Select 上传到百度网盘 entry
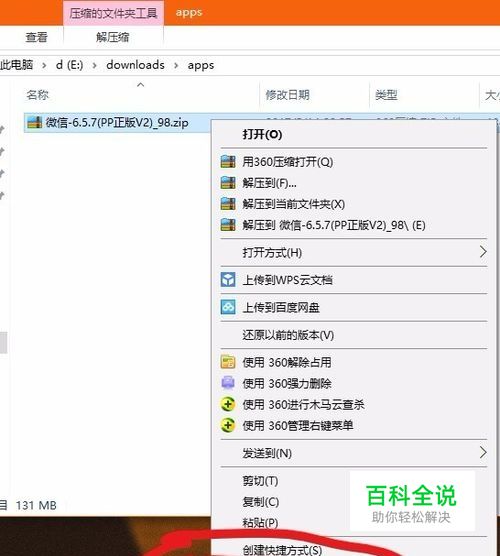Screen dimensions: 500x556 pyautogui.click(x=281, y=307)
